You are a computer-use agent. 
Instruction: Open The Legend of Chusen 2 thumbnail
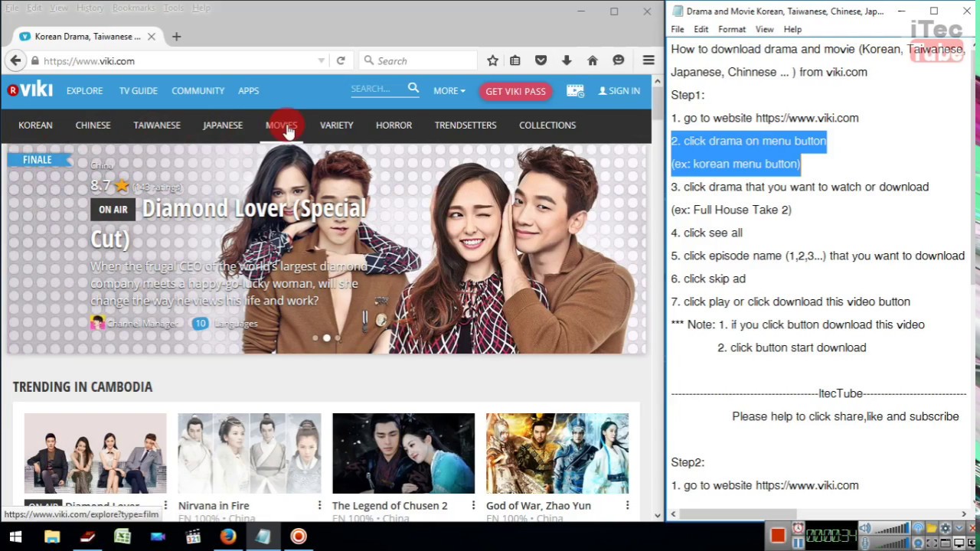tap(403, 453)
